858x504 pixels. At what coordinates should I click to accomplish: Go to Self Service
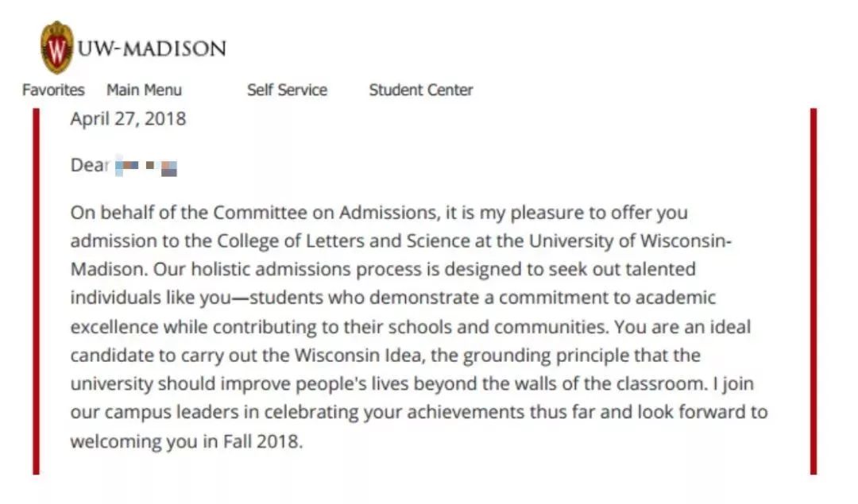287,90
